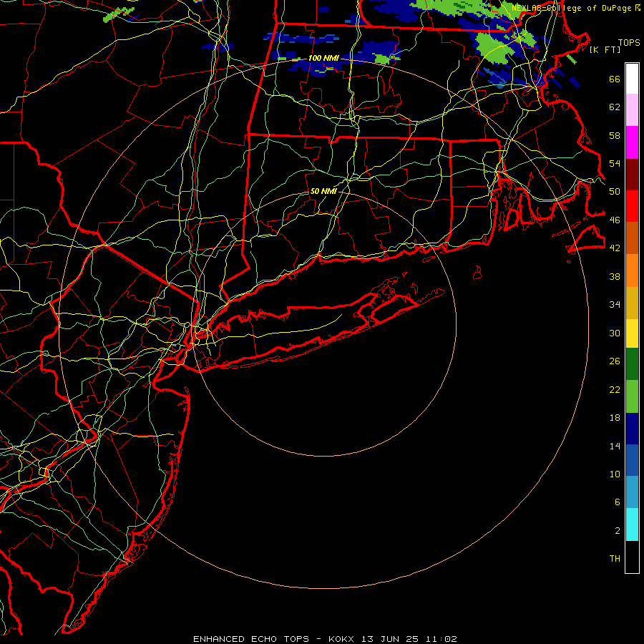Screen dimensions: 644x644
Task: Select the 11:02 timestamp
Action: [x=441, y=639]
